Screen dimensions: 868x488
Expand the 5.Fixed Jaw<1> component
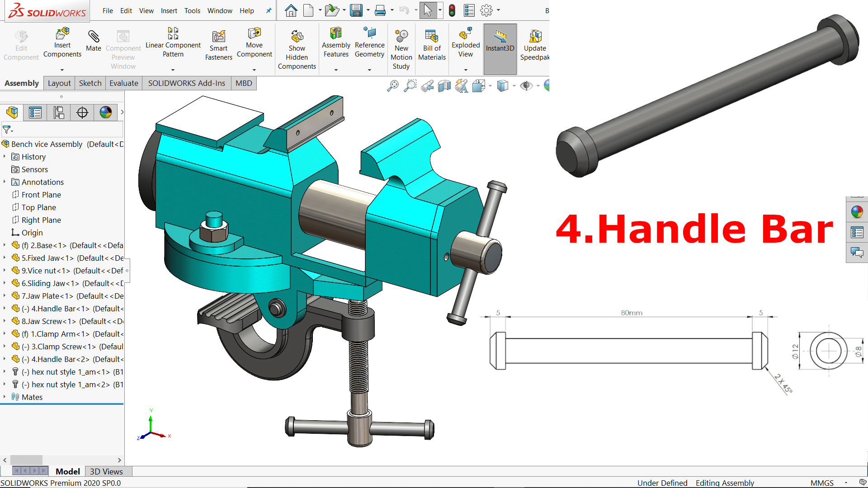tap(5, 258)
